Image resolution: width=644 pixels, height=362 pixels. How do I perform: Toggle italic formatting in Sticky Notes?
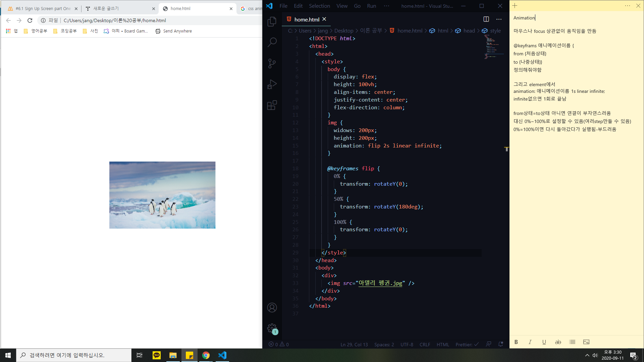click(x=530, y=342)
